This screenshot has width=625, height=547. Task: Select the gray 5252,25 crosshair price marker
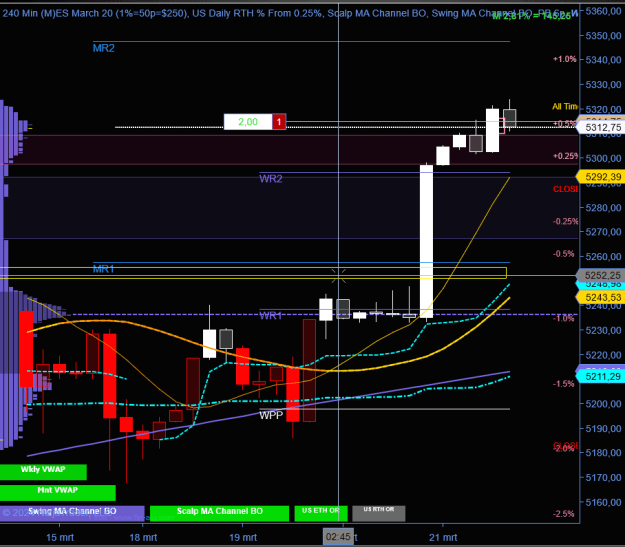coord(602,275)
